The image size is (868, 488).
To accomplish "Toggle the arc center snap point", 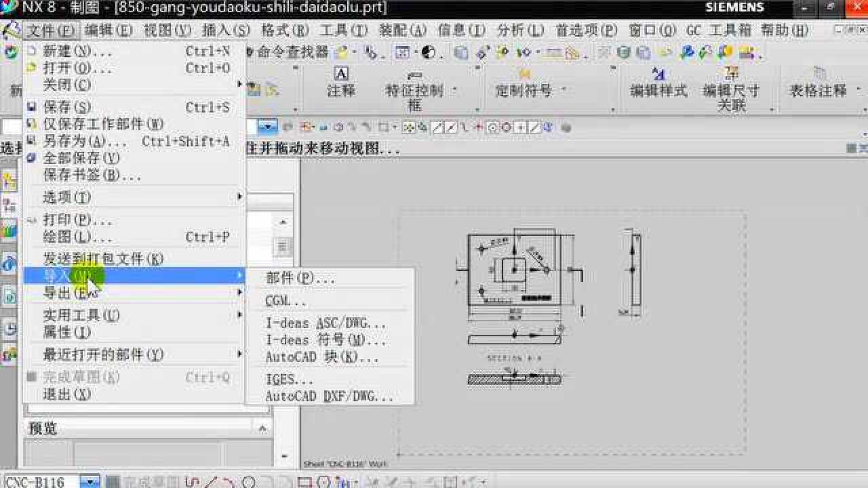I will [x=493, y=127].
